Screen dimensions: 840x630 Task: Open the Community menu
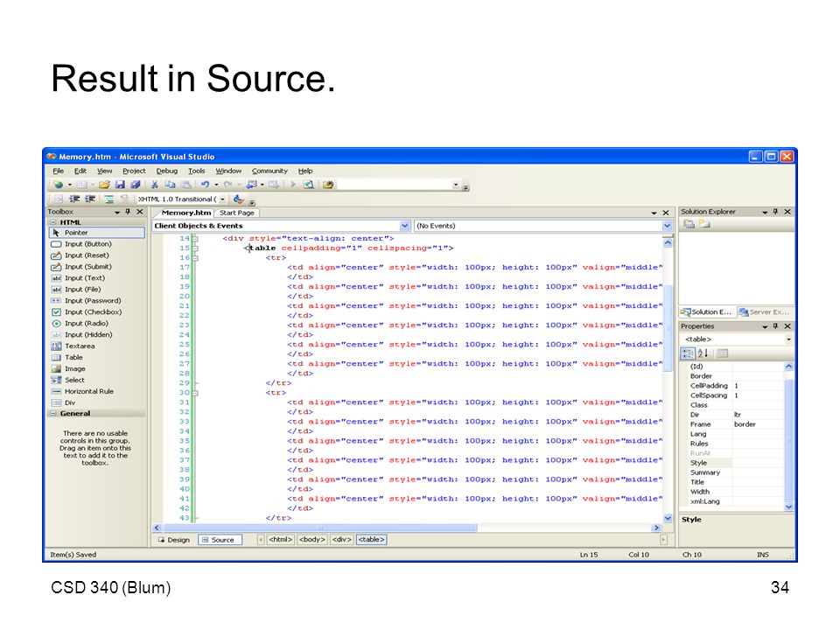(269, 171)
